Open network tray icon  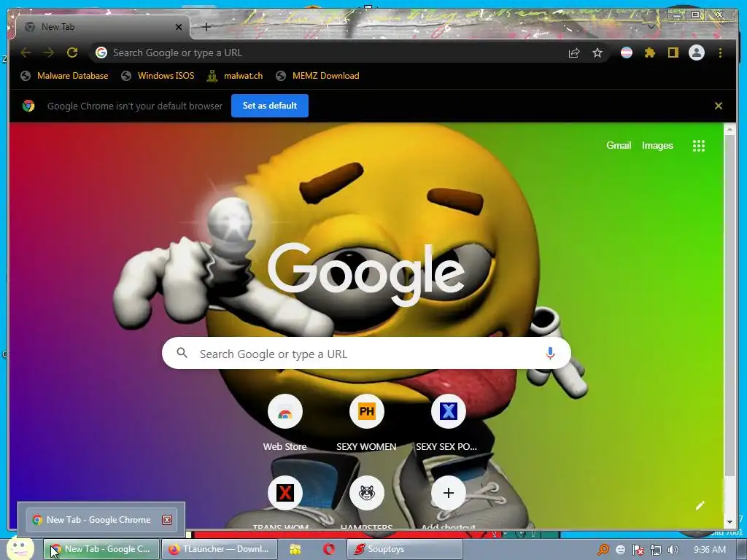click(x=656, y=550)
